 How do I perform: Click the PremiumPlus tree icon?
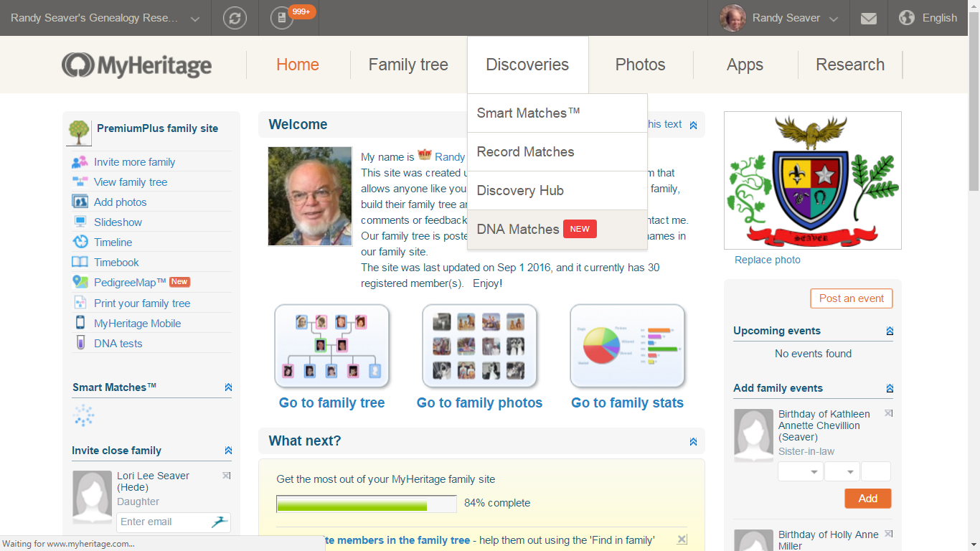(80, 133)
